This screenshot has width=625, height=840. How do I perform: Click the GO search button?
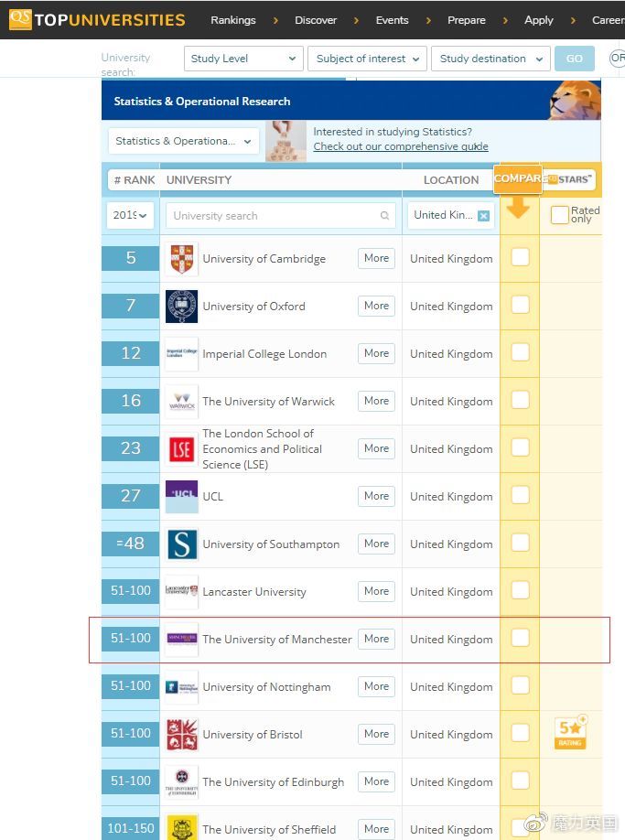click(574, 59)
